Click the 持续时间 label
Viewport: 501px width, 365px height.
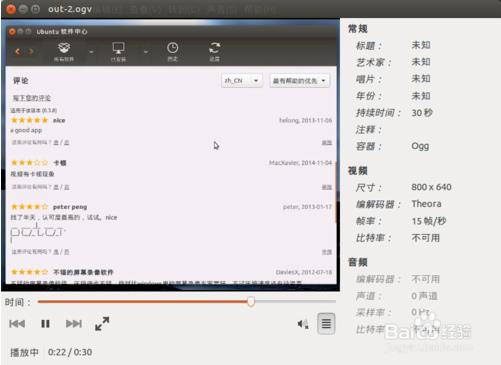[378, 113]
